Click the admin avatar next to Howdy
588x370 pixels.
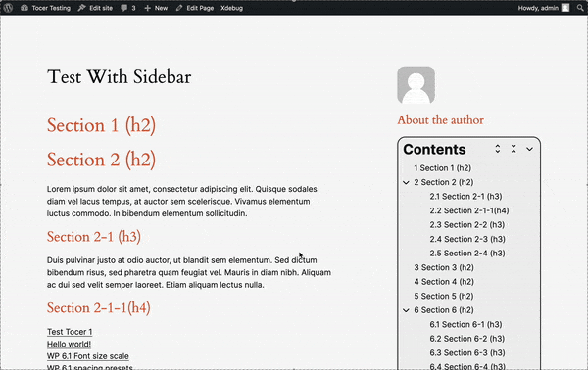click(565, 8)
